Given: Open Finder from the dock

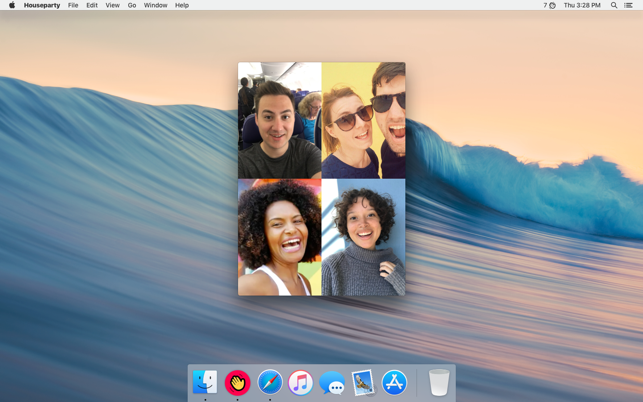Looking at the screenshot, I should coord(205,382).
